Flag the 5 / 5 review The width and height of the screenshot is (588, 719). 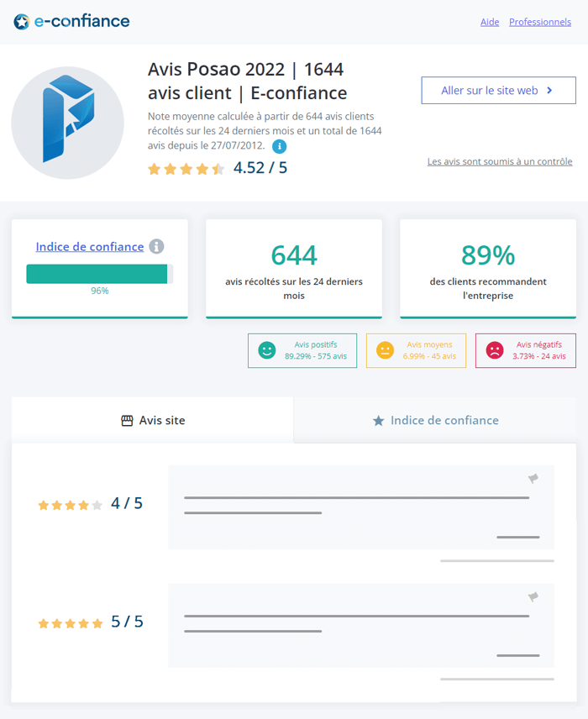pyautogui.click(x=533, y=597)
